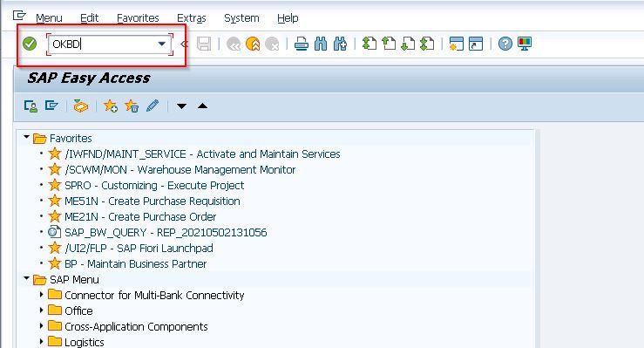Viewport: 644px width, 348px height.
Task: Go to First Page icon
Action: coord(369,44)
